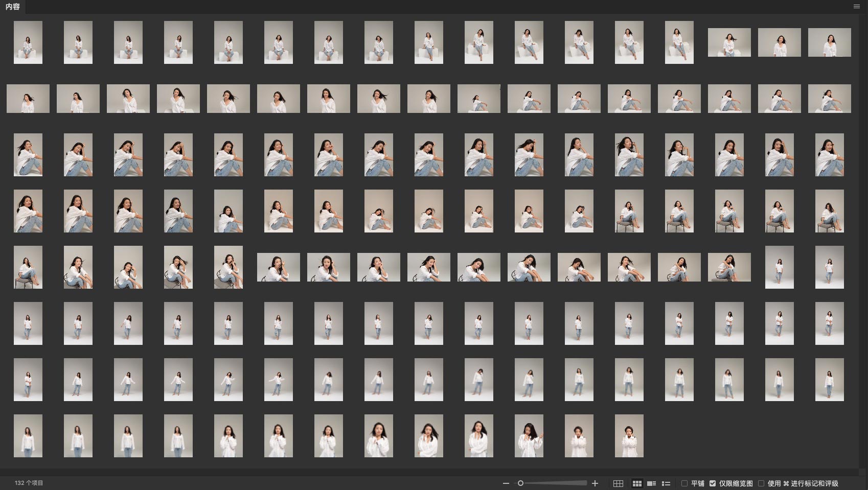
Task: Click the 132 个项目 status text
Action: pos(29,483)
